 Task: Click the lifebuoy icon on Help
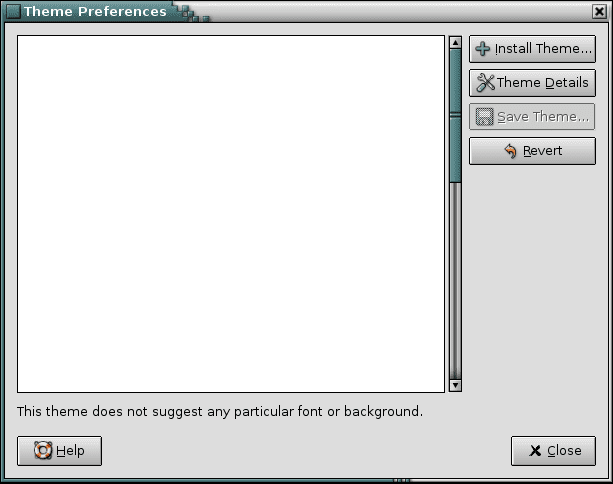pos(43,450)
